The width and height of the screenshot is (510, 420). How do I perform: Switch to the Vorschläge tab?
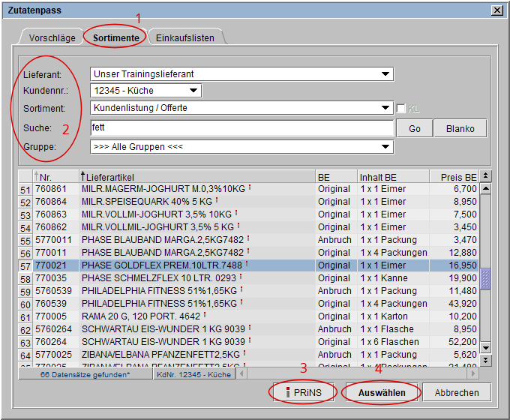(52, 37)
